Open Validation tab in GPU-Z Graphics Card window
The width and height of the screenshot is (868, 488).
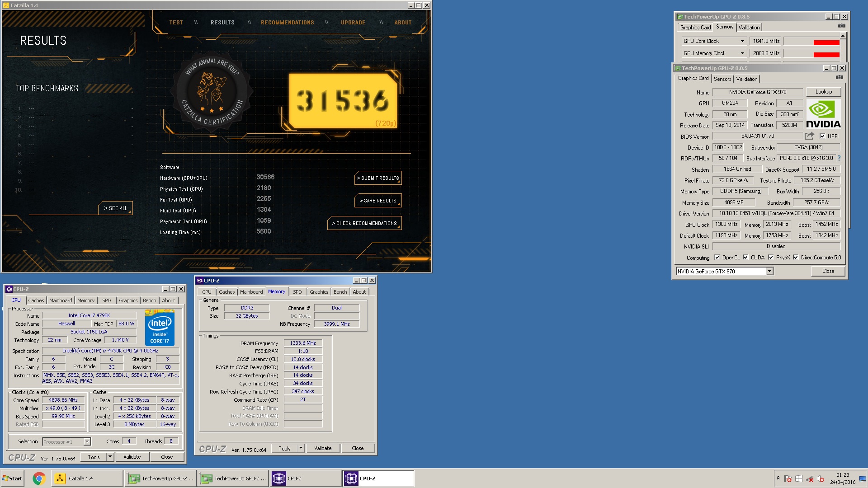pyautogui.click(x=746, y=79)
